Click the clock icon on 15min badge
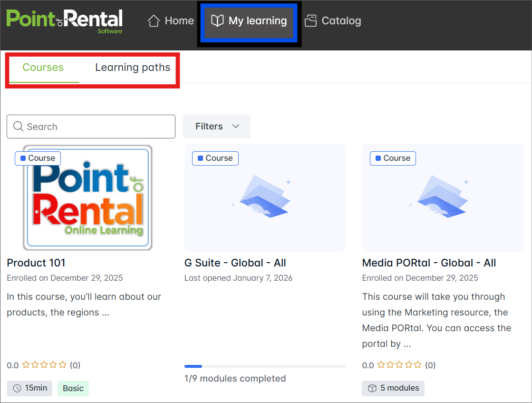 (17, 388)
